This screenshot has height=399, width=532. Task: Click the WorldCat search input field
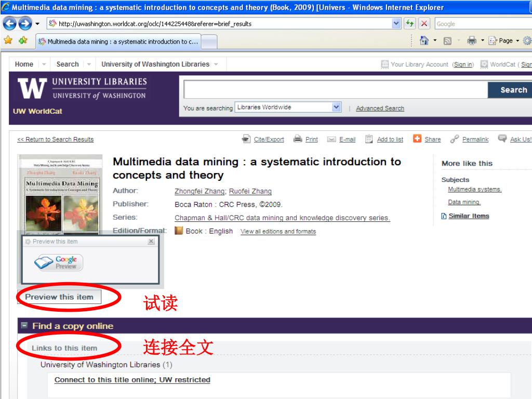point(336,89)
